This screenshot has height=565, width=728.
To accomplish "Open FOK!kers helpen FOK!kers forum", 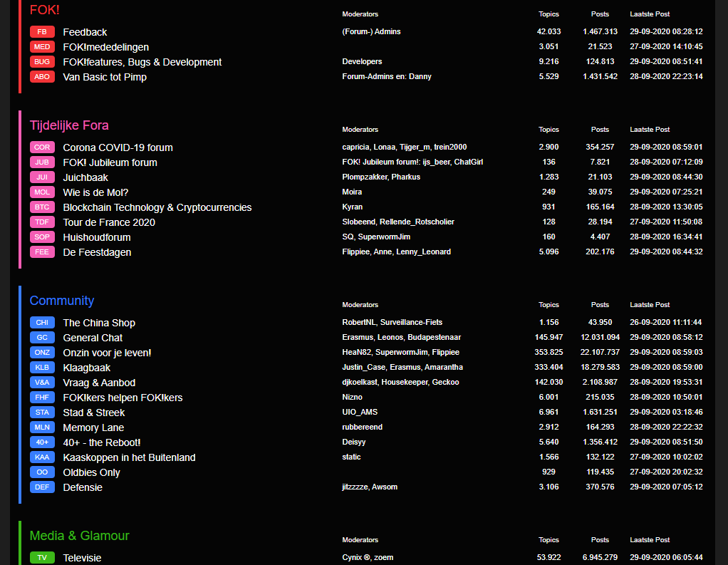I will point(123,398).
